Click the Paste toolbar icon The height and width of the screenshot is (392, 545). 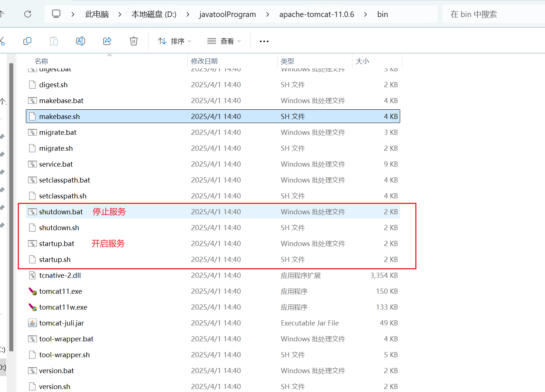54,41
